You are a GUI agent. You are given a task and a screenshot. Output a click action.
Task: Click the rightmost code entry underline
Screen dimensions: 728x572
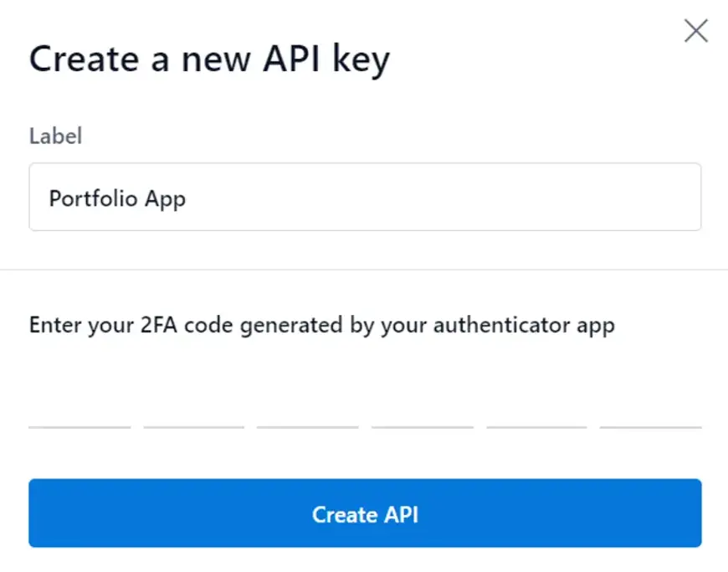pyautogui.click(x=650, y=429)
